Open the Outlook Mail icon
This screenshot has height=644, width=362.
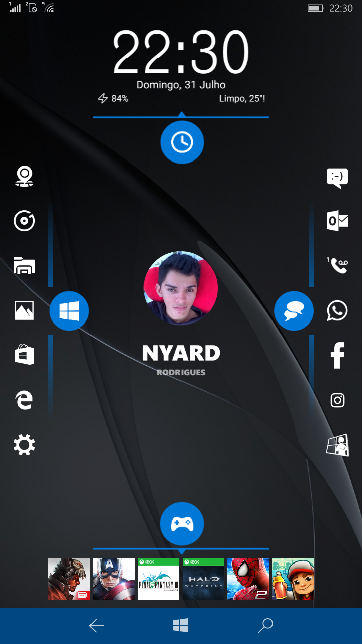click(x=337, y=221)
